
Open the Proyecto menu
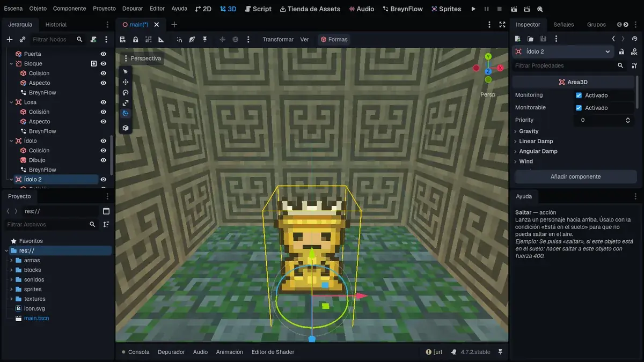tap(104, 9)
